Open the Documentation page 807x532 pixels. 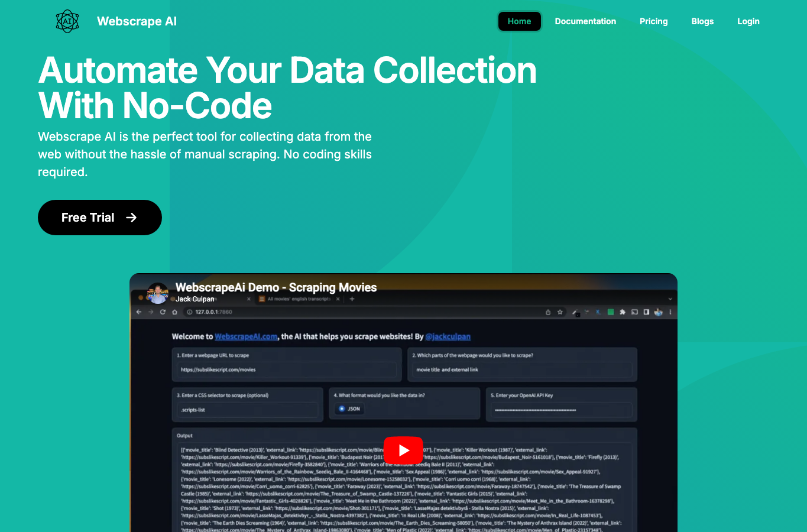(x=585, y=21)
